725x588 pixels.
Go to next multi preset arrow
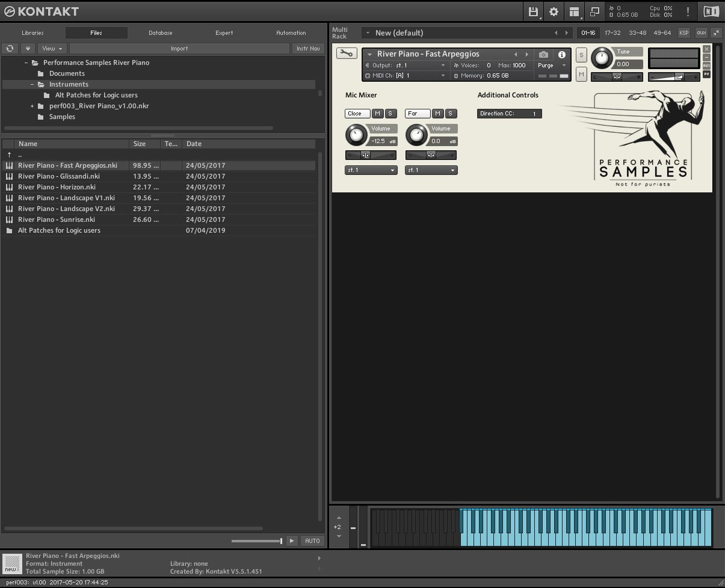click(x=566, y=32)
